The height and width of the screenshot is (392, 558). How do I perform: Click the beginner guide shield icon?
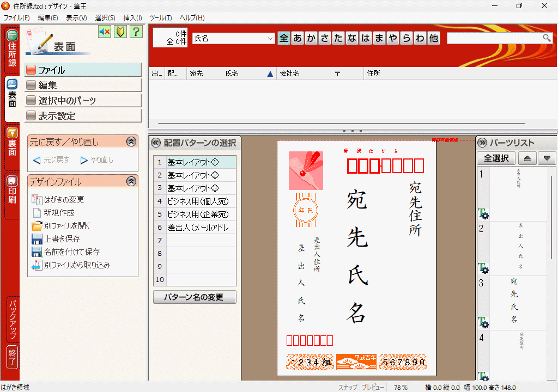[x=120, y=32]
